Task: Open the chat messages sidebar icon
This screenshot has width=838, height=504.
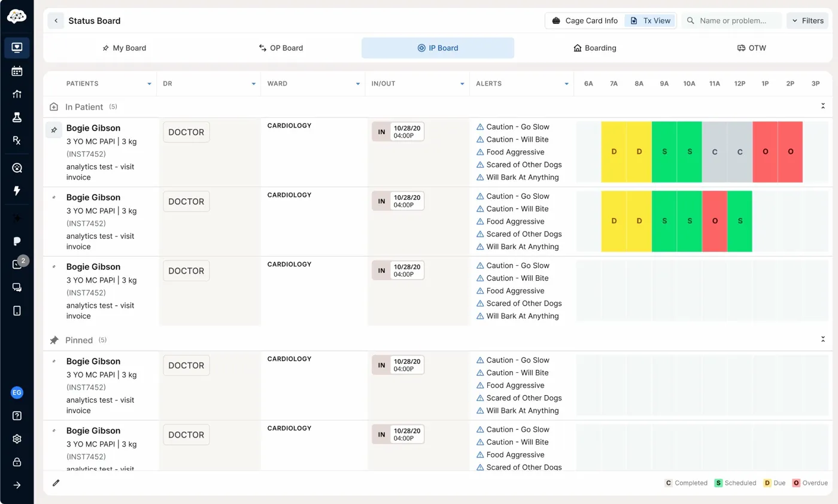Action: click(17, 287)
